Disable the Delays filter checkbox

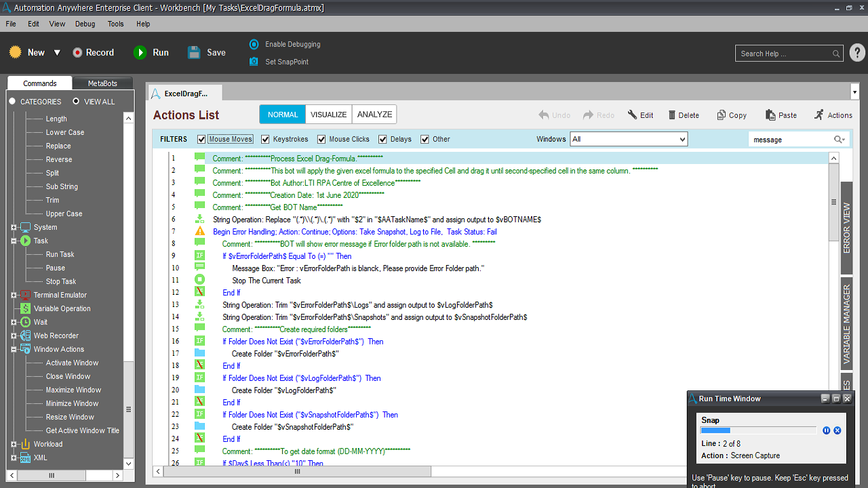(x=383, y=140)
